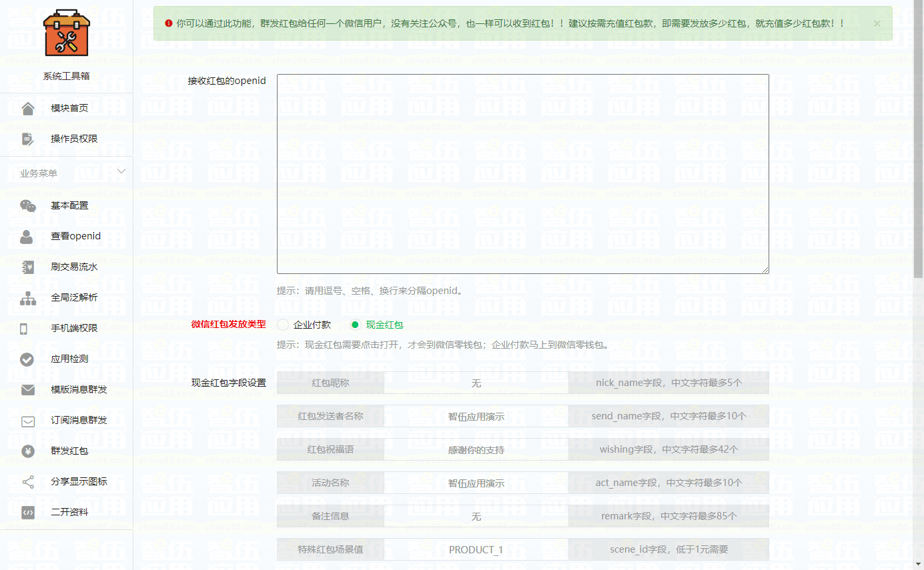Focus the 接收红包的openid text area
The height and width of the screenshot is (570, 924).
click(x=523, y=173)
